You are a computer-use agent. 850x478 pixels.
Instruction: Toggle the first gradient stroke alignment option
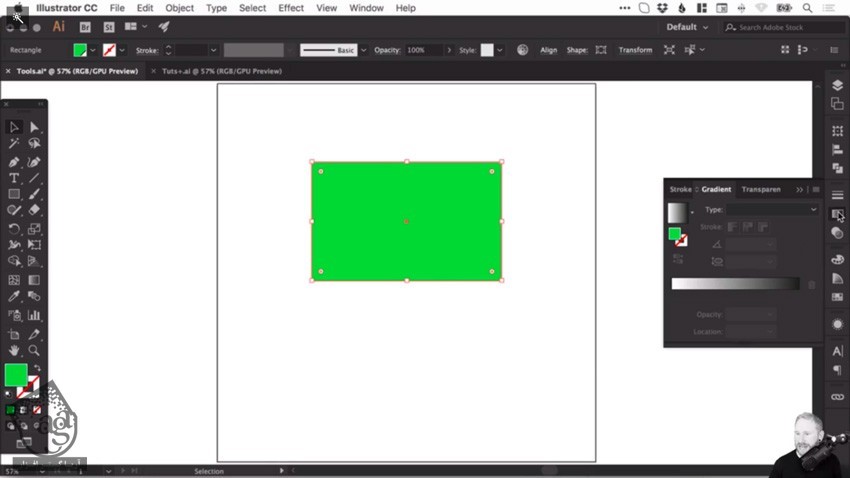732,227
